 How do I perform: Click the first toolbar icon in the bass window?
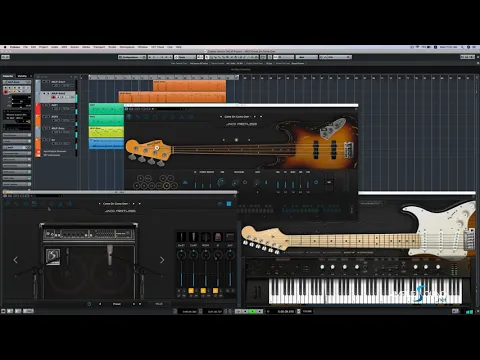pos(129,116)
